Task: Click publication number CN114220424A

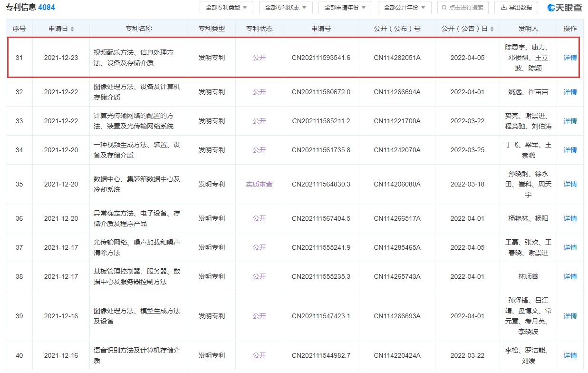Action: click(397, 355)
